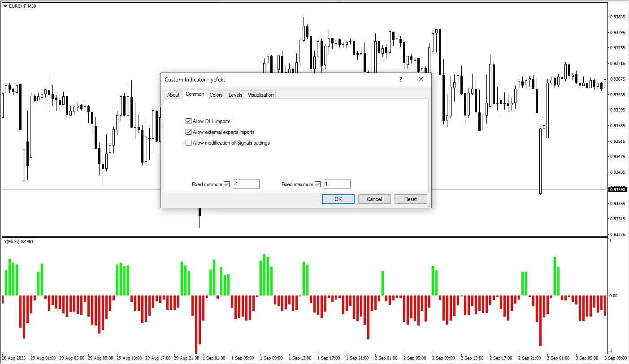The image size is (629, 364).
Task: Click the Y(Efekt) 0.4963 indicator label
Action: [x=19, y=242]
